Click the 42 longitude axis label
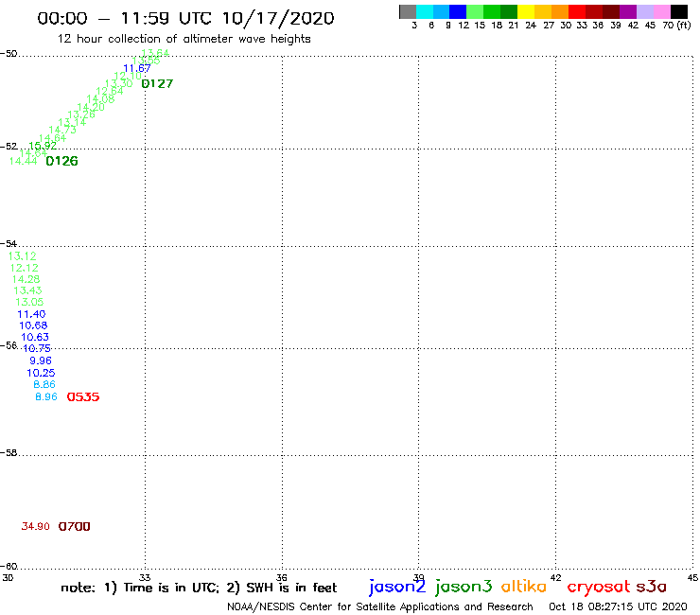This screenshot has height=615, width=700. 556,577
